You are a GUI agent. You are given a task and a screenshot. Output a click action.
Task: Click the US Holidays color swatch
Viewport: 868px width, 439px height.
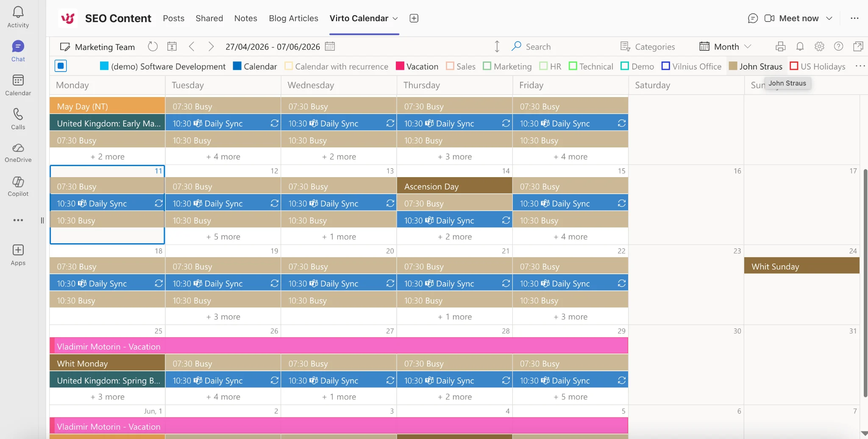click(x=794, y=66)
